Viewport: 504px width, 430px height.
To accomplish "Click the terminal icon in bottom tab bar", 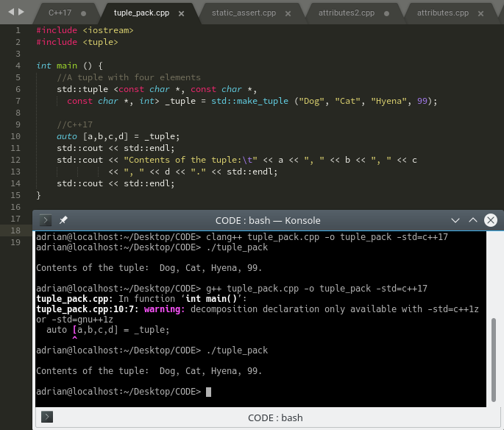I will (x=47, y=417).
